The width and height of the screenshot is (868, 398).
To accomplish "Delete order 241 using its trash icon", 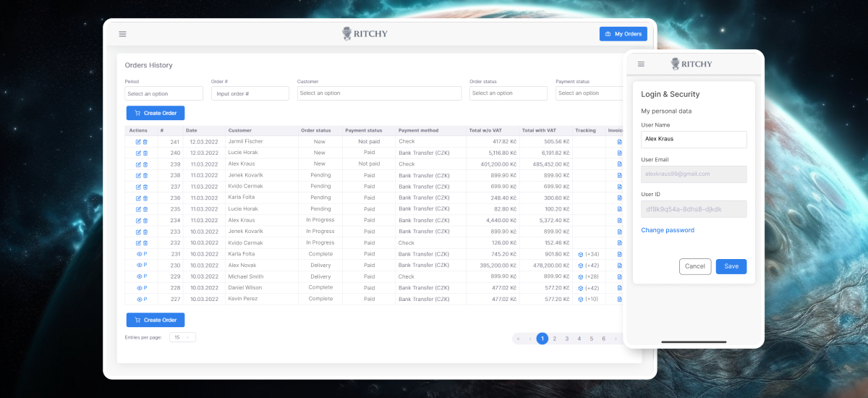I will click(145, 142).
